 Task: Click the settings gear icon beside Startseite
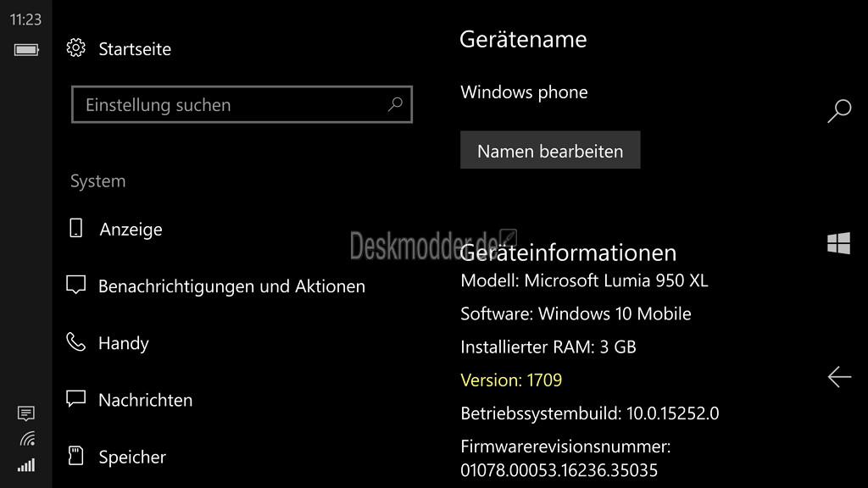(x=75, y=48)
